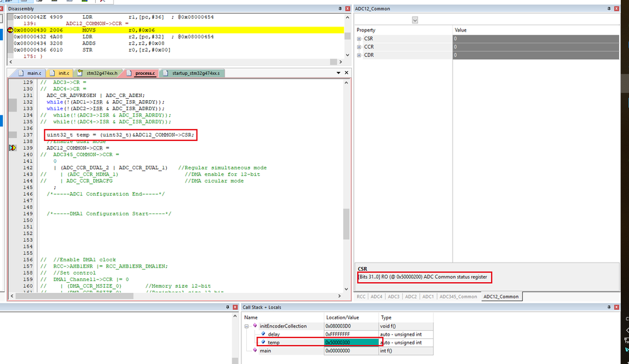Click the editor vertical scrollbar up arrow
The height and width of the screenshot is (364, 629).
[x=346, y=82]
